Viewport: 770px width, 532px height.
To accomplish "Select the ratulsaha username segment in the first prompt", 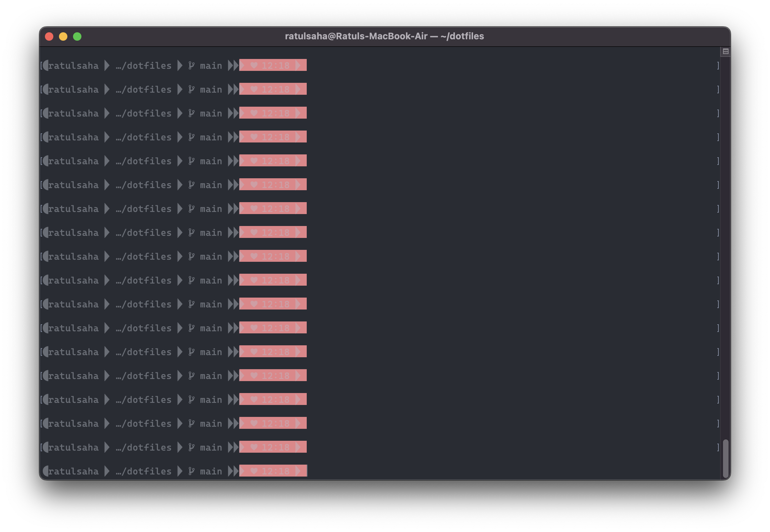I will pos(74,65).
